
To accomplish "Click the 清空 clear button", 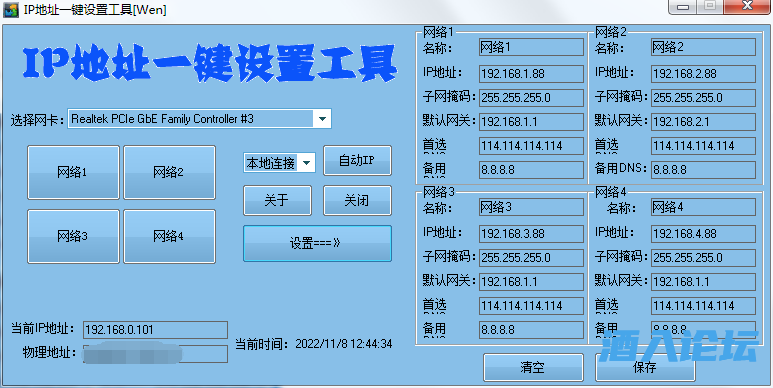I will (533, 367).
